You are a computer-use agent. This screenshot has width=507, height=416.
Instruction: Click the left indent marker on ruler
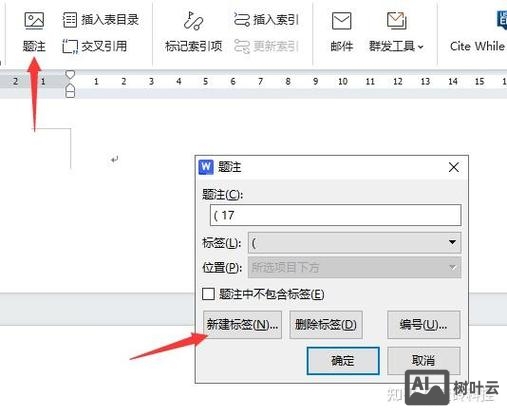point(70,91)
